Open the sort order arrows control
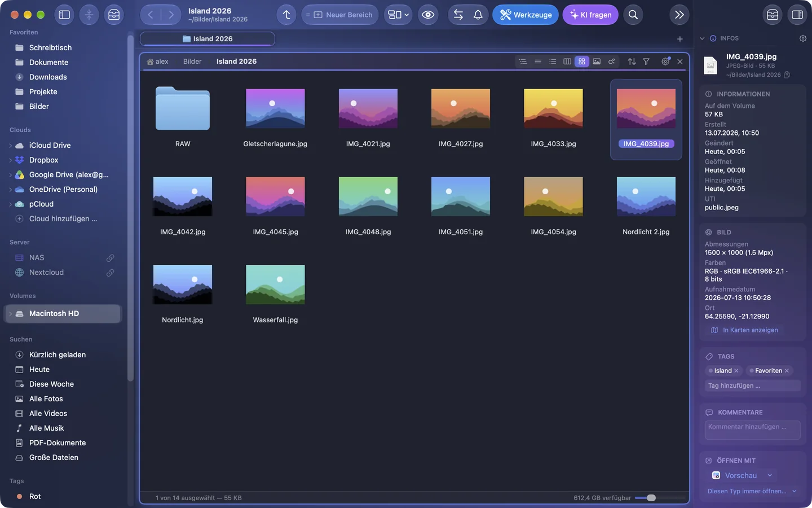 coord(632,62)
